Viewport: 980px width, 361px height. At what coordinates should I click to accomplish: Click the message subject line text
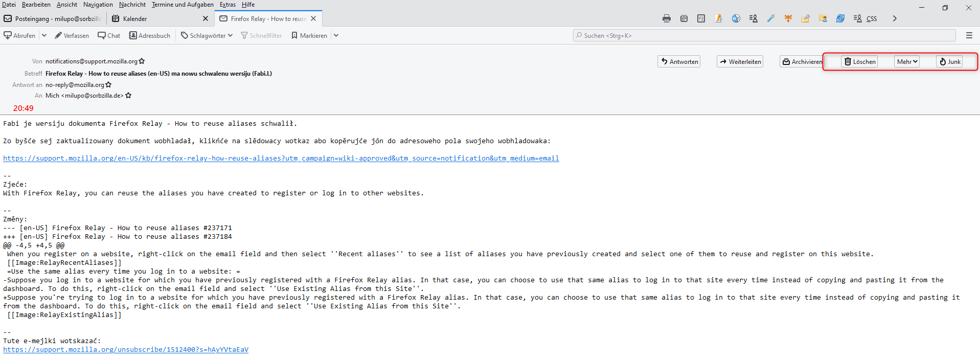coord(158,74)
